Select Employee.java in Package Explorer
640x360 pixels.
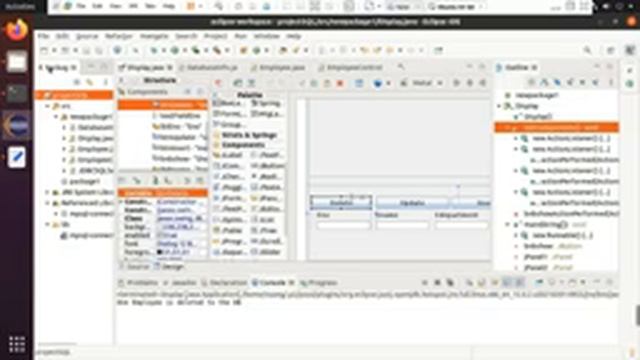pyautogui.click(x=92, y=149)
